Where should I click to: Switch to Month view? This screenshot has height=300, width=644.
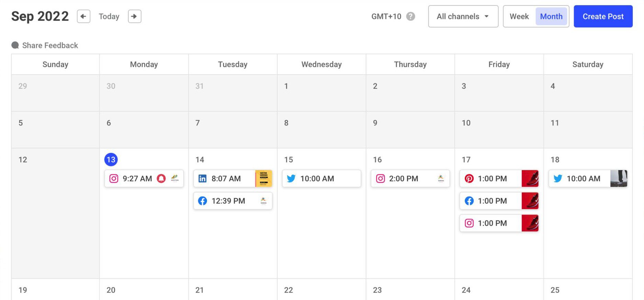coord(551,16)
